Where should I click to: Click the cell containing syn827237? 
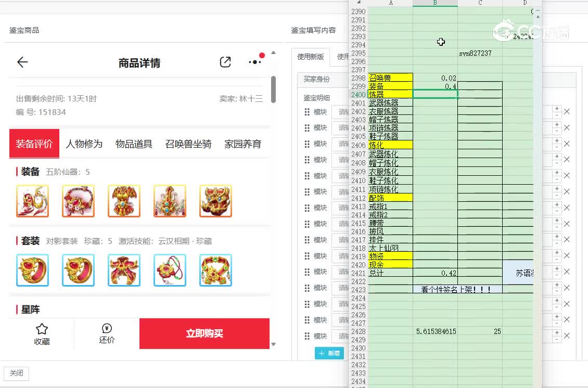[480, 53]
